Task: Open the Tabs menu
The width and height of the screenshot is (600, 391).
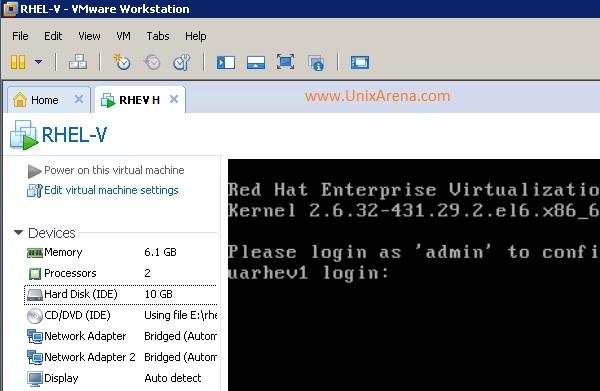Action: (x=158, y=36)
